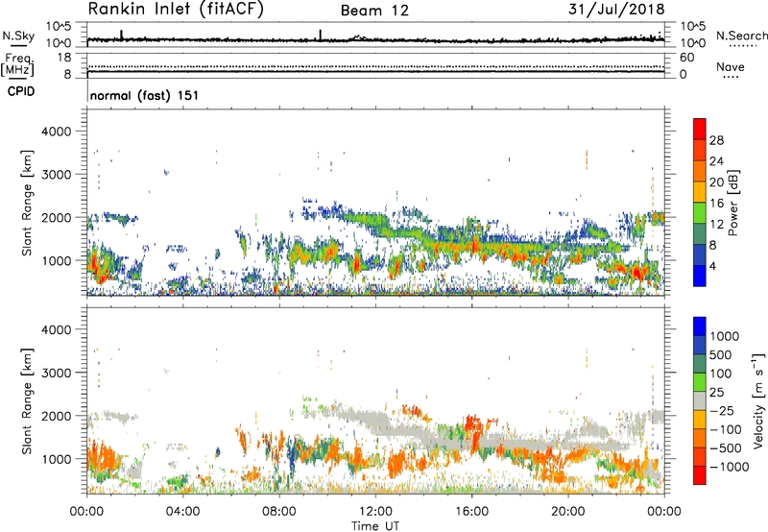Click the 'Power [dB]' colorbar label

[x=733, y=203]
